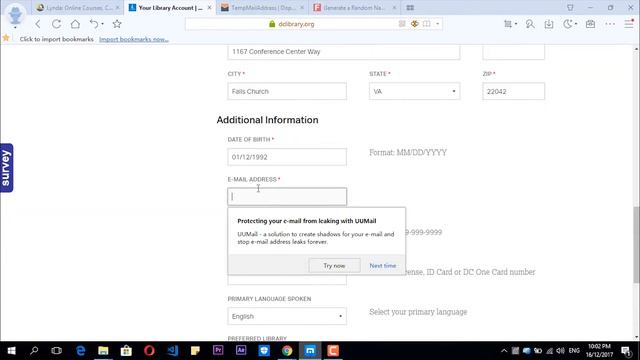Click the page vertical scrollbar thumb
This screenshot has width=640, height=360.
coord(636,245)
